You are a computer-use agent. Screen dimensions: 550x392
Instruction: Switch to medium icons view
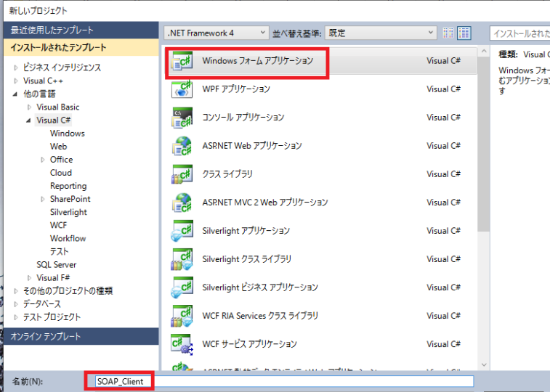click(x=464, y=33)
